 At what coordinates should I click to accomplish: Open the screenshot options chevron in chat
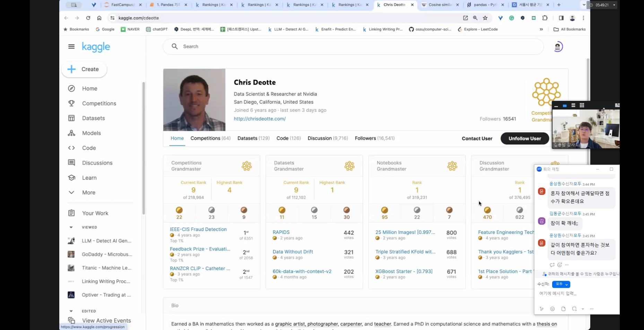click(x=583, y=309)
